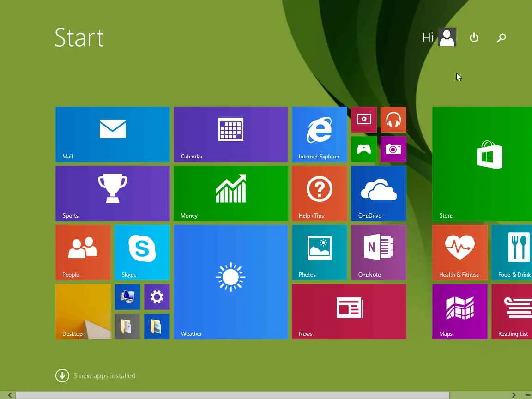The image size is (532, 399).
Task: Open the OneDrive tile
Action: pyautogui.click(x=379, y=193)
